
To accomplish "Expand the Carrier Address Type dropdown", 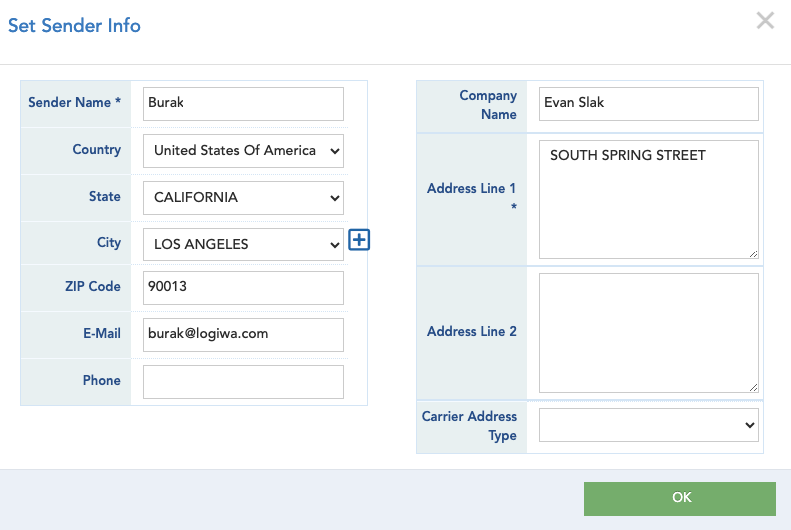I will (648, 425).
